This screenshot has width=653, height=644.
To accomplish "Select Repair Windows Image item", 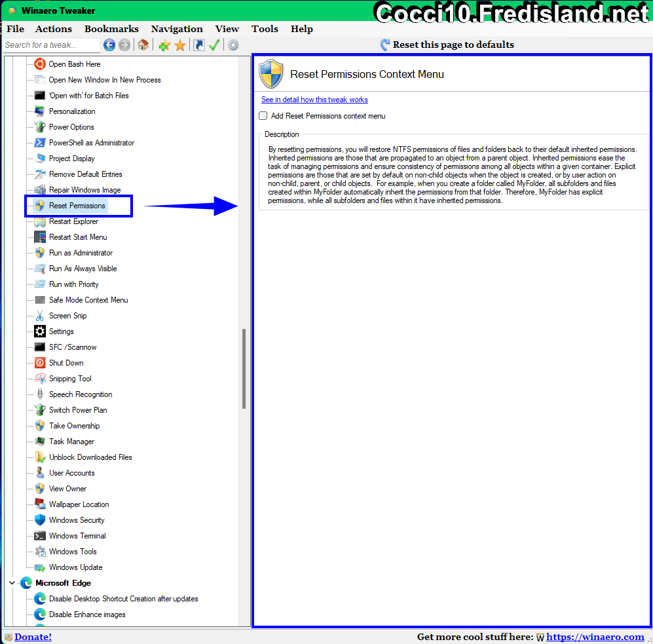I will tap(85, 190).
